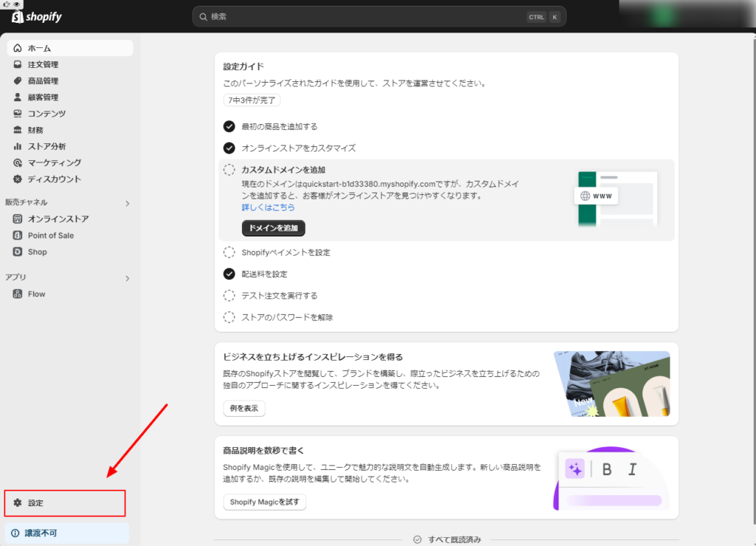The image size is (756, 546).
Task: Click the ストア分析 bar chart icon
Action: point(18,146)
